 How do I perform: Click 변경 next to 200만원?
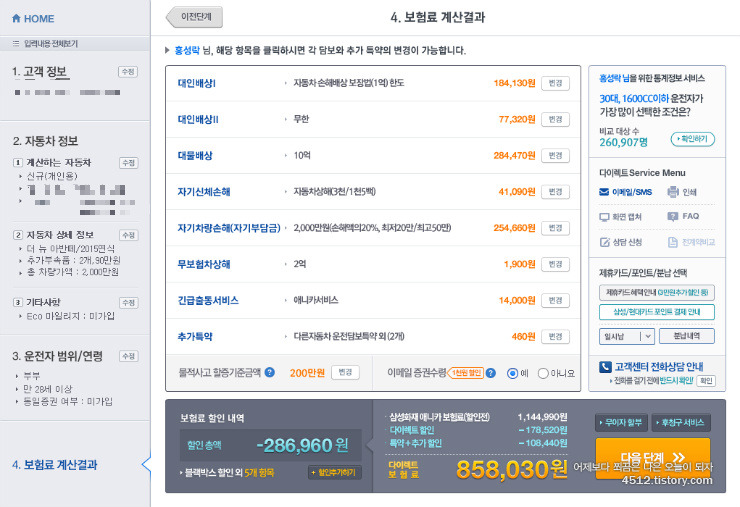click(345, 372)
